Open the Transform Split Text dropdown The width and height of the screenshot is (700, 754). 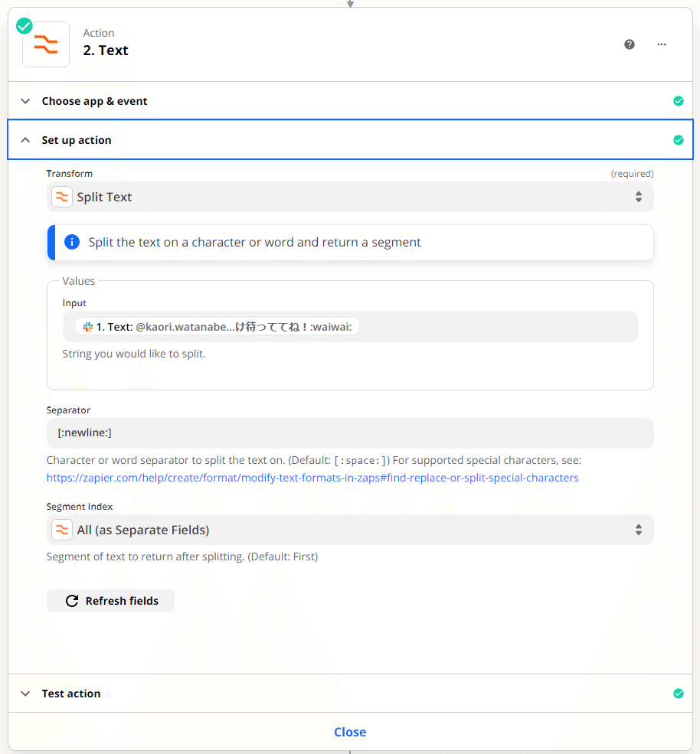tap(350, 197)
